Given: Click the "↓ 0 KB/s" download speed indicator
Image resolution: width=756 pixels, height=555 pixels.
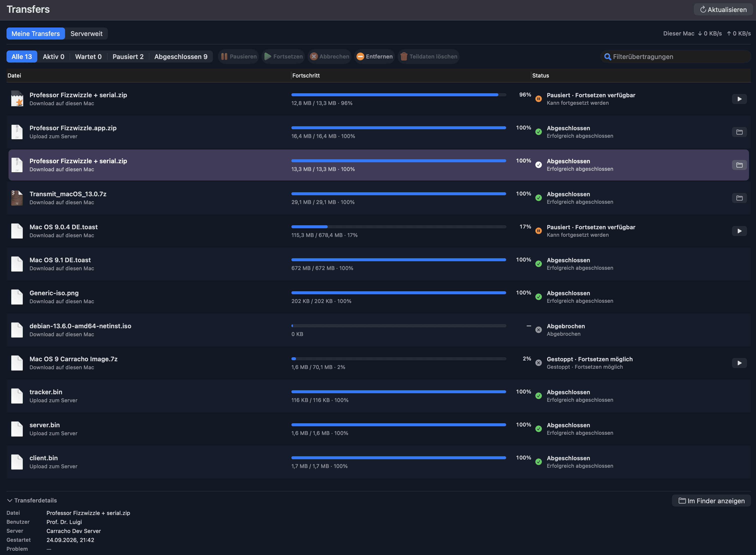Looking at the screenshot, I should coord(710,33).
